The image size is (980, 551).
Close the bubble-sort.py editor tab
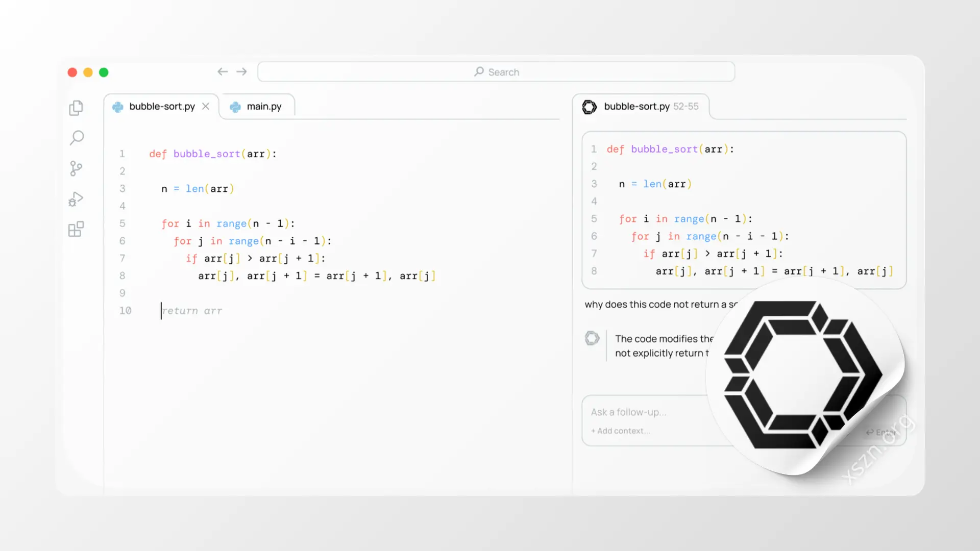coord(206,106)
